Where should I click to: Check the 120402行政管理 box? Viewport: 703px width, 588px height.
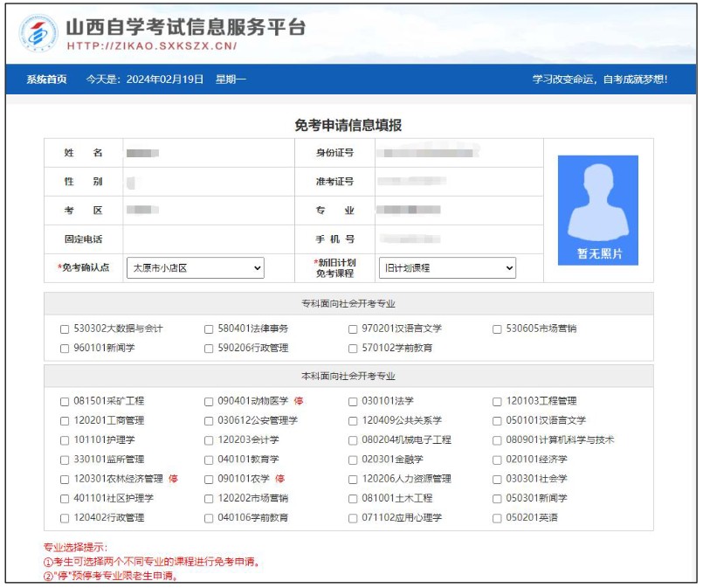point(65,518)
